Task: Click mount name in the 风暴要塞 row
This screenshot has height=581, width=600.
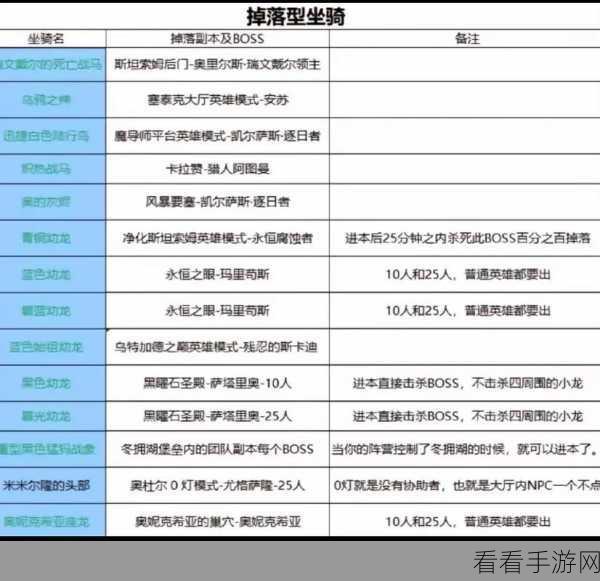Action: [x=46, y=202]
